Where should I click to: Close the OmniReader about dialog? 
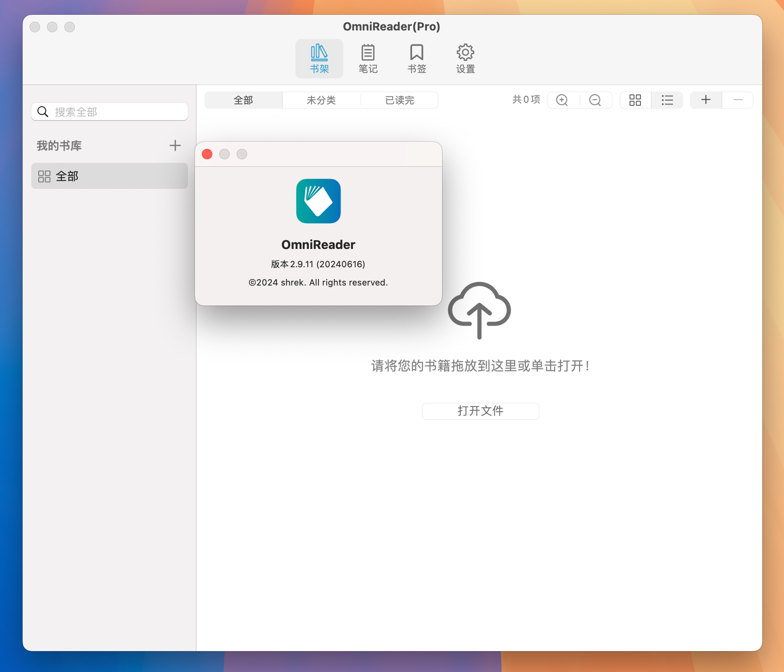207,154
